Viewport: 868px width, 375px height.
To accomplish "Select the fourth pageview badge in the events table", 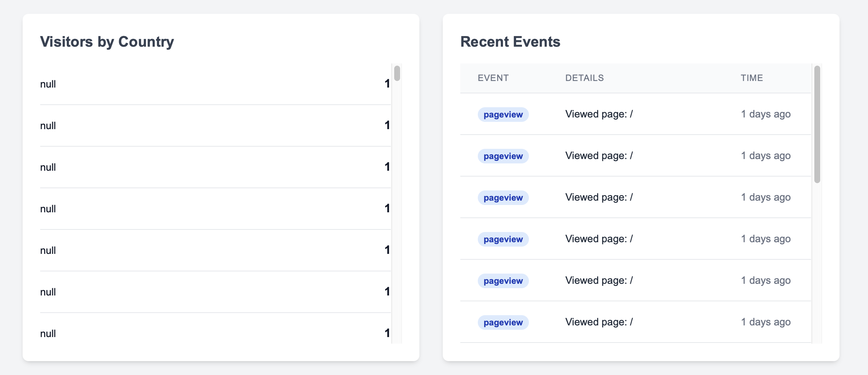I will [x=503, y=239].
